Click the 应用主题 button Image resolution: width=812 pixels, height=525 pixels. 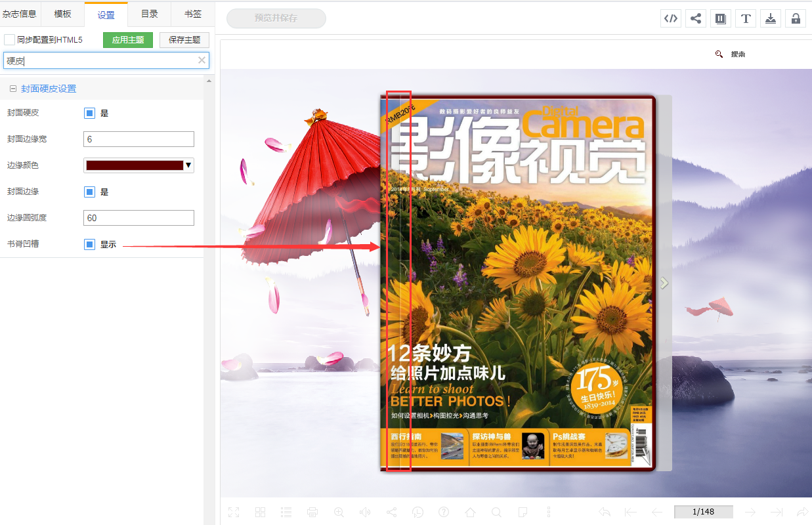click(128, 40)
